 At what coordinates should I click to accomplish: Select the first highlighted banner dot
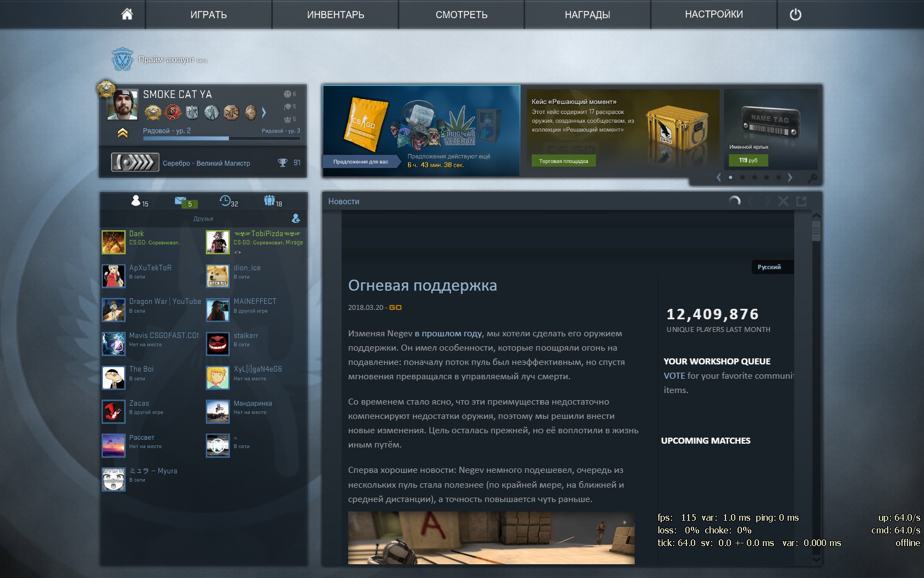click(x=730, y=177)
